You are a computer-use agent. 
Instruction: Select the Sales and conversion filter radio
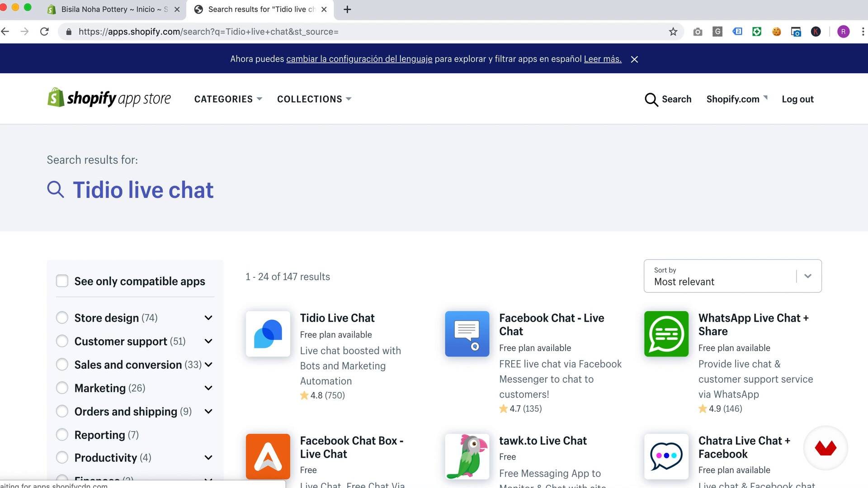coord(62,365)
